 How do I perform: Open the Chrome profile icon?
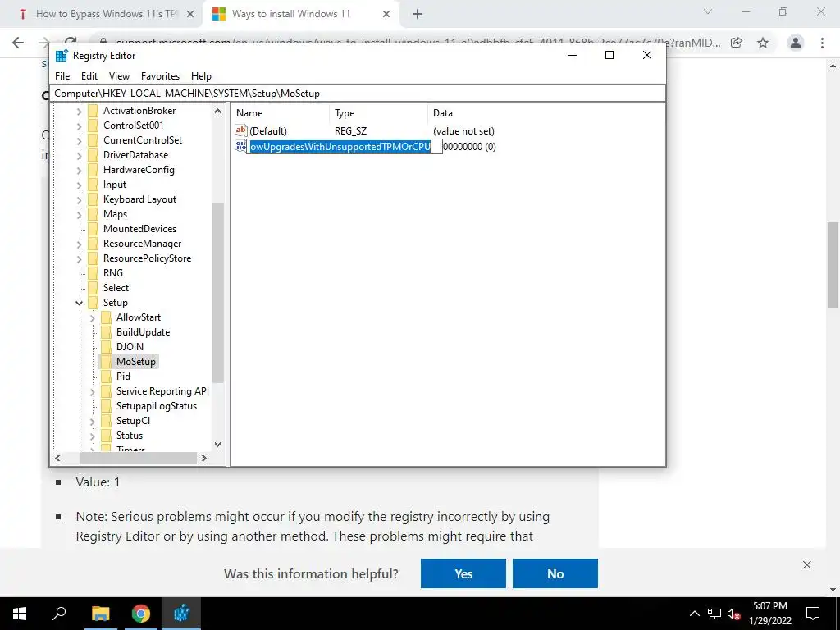coord(796,43)
